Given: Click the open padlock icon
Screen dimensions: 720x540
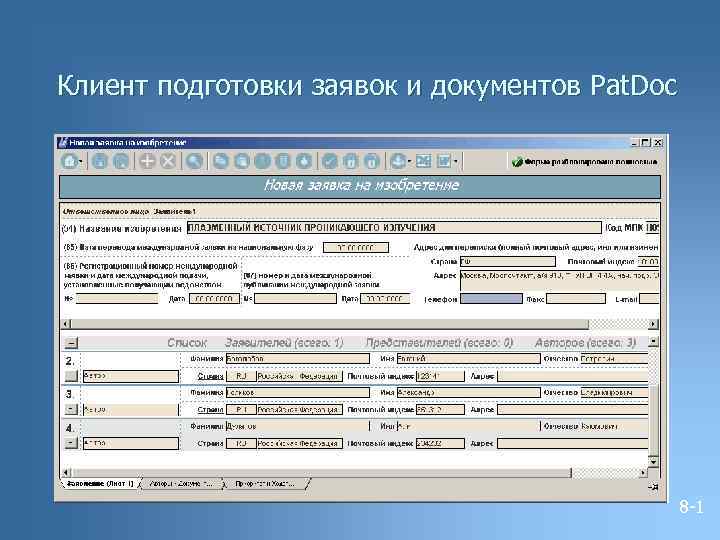Looking at the screenshot, I should (x=371, y=162).
